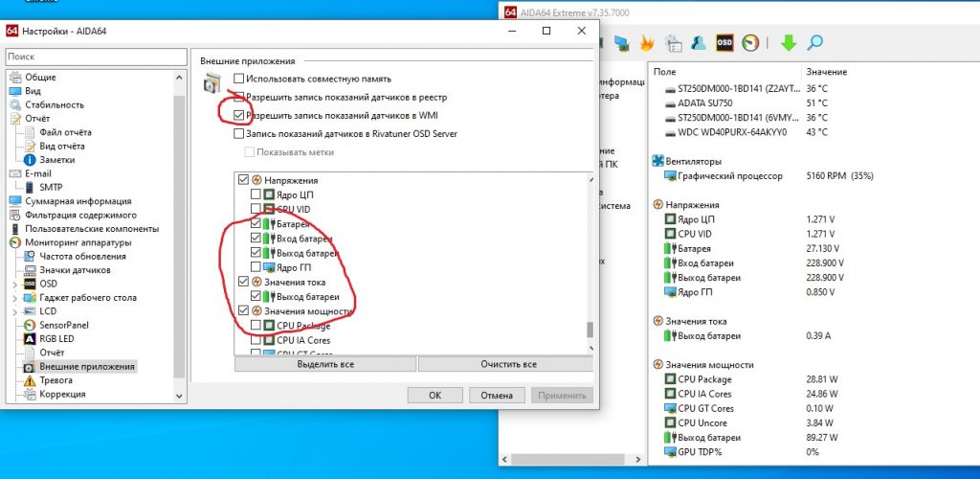
Task: Select the Тревога warning icon in sidebar
Action: tap(30, 380)
